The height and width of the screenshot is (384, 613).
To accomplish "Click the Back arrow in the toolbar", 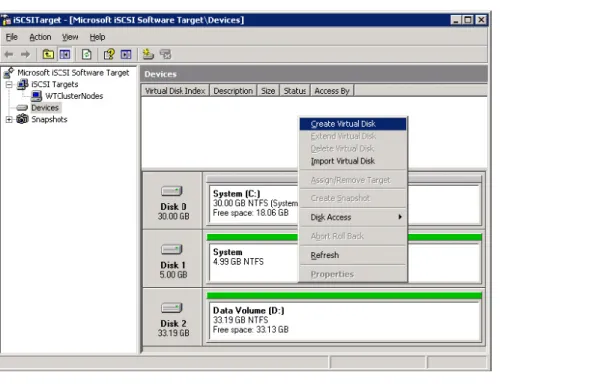I will coord(9,54).
